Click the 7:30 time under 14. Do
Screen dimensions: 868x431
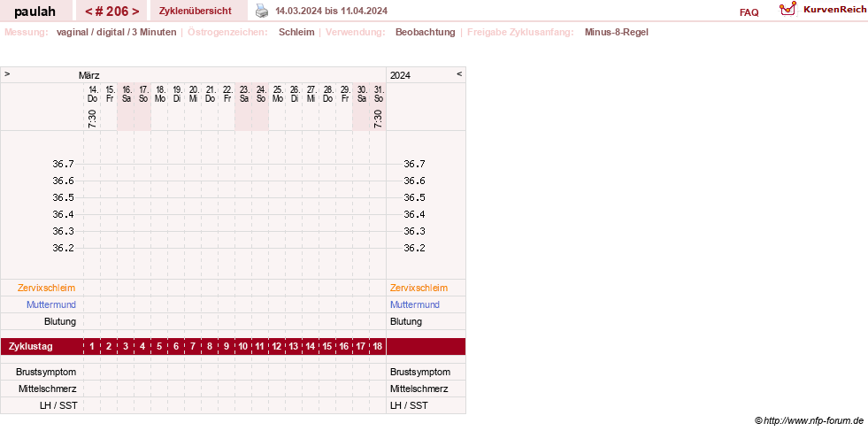point(92,119)
